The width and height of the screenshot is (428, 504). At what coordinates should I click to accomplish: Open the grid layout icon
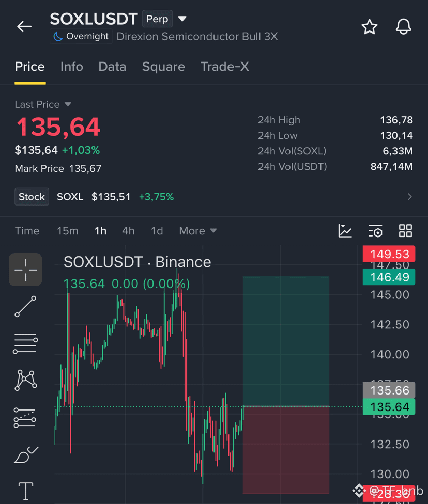pyautogui.click(x=405, y=231)
